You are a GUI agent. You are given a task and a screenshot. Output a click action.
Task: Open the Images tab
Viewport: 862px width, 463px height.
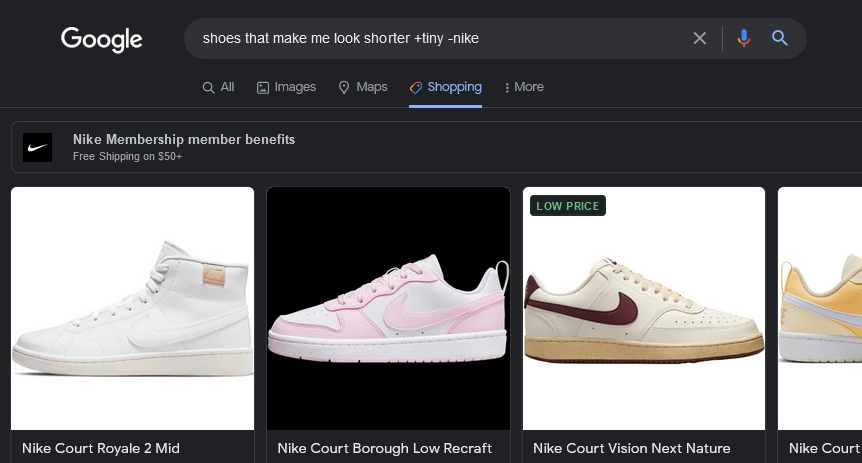click(x=286, y=87)
